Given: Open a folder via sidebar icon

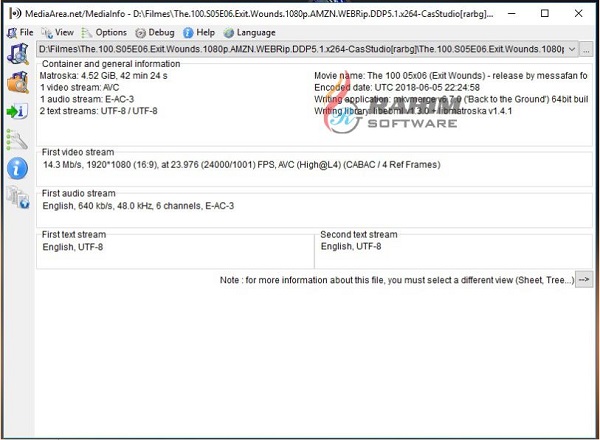Looking at the screenshot, I should 18,83.
